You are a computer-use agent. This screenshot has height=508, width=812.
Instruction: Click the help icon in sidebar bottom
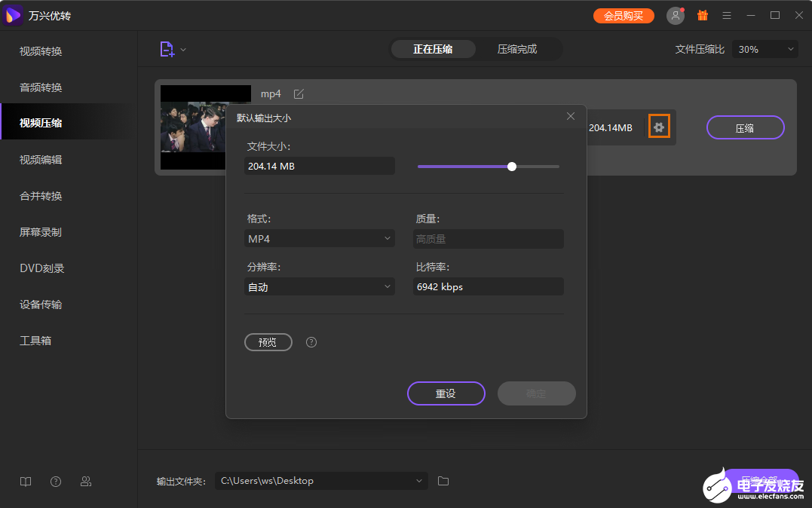pyautogui.click(x=56, y=482)
